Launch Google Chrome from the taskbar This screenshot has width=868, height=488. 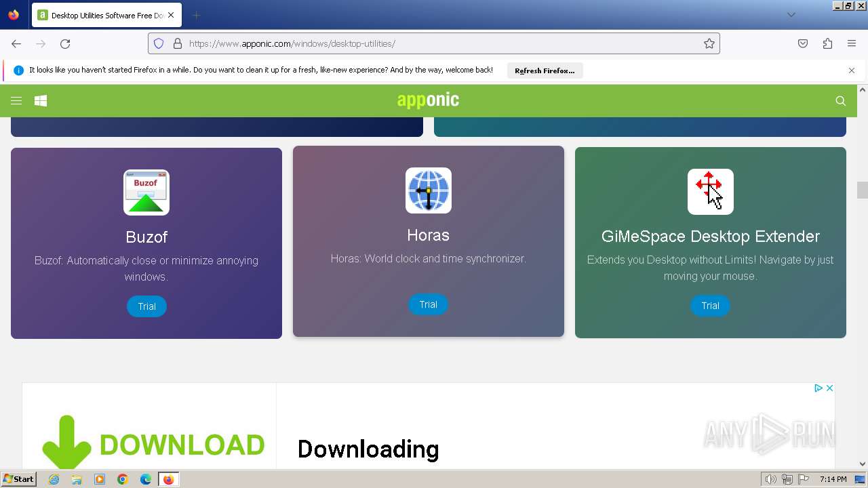123,479
